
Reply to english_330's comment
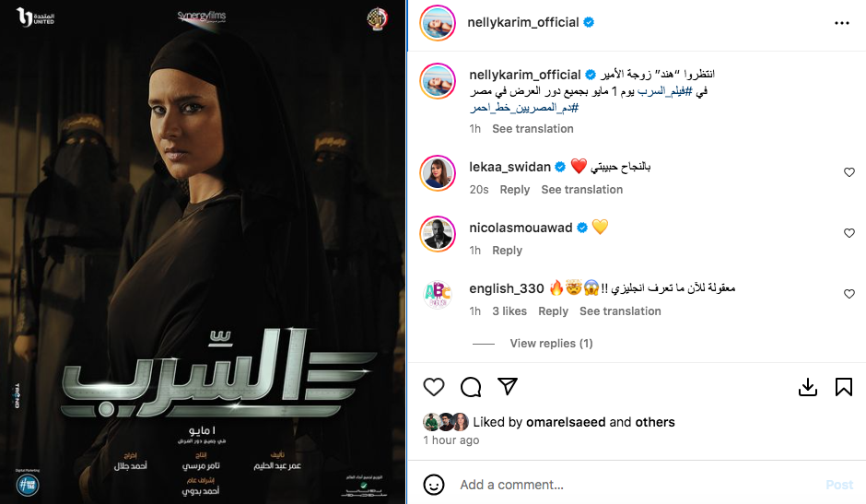553,311
